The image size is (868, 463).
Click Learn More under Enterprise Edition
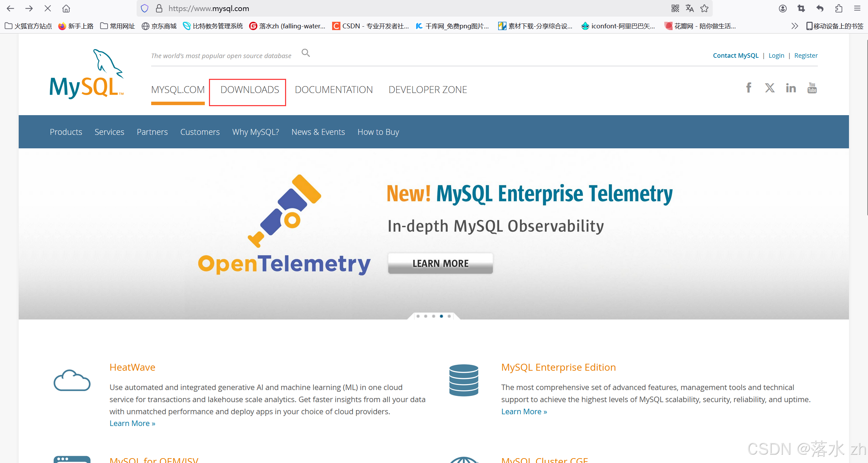pyautogui.click(x=524, y=411)
